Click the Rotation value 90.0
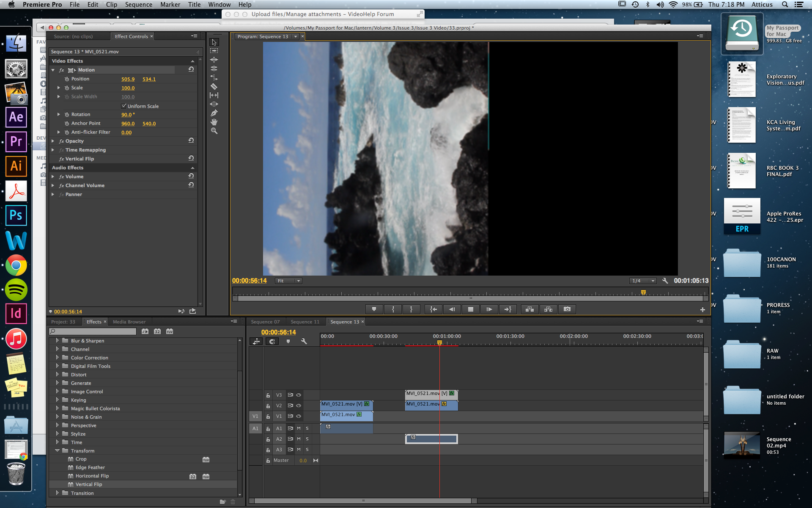This screenshot has width=812, height=508. (x=126, y=115)
